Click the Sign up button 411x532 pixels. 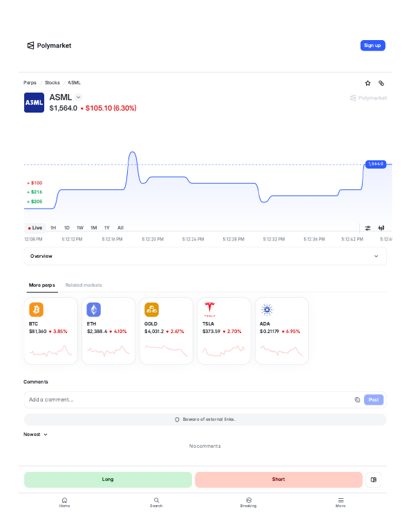pyautogui.click(x=372, y=46)
